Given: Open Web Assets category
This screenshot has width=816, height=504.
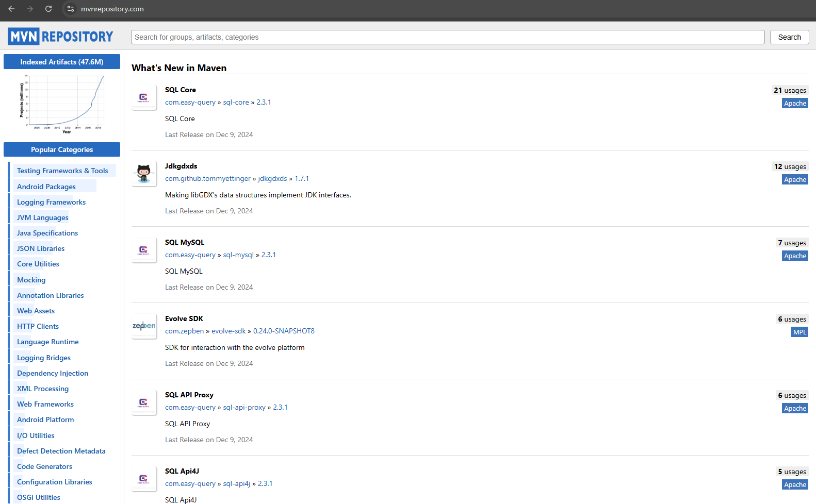Looking at the screenshot, I should click(x=36, y=311).
